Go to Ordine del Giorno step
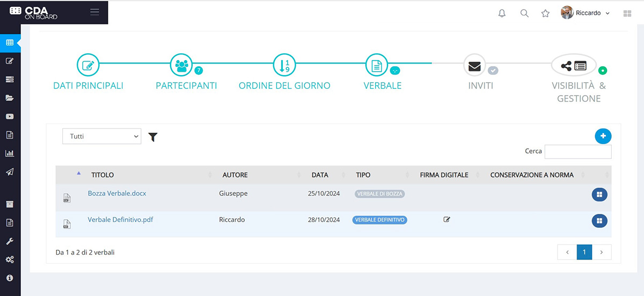The width and height of the screenshot is (644, 296). point(284,72)
